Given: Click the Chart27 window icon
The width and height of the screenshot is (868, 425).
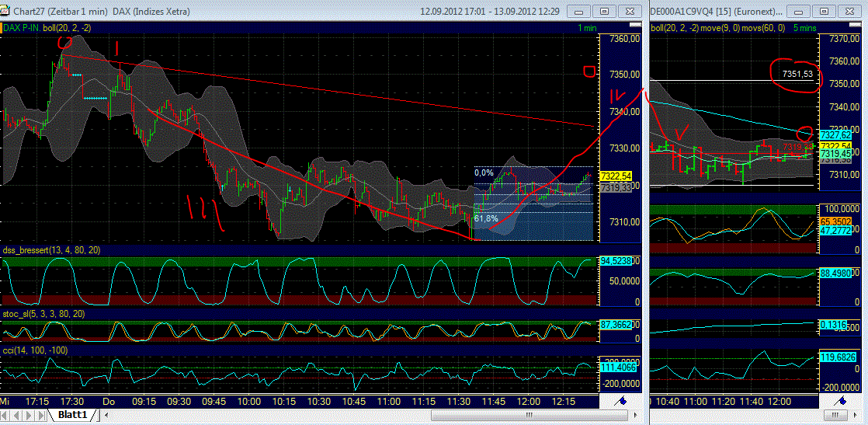Looking at the screenshot, I should pos(6,11).
